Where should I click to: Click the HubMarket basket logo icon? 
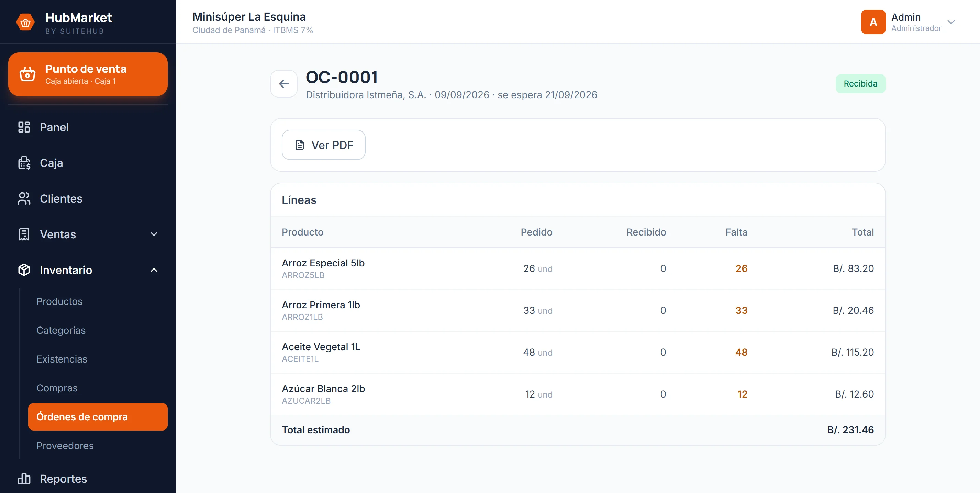(x=25, y=22)
